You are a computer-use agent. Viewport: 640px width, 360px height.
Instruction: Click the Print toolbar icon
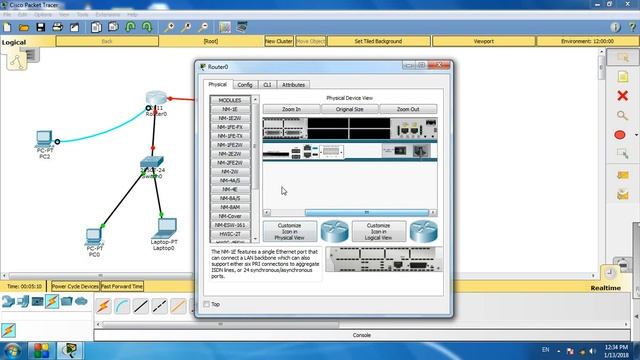(58, 27)
